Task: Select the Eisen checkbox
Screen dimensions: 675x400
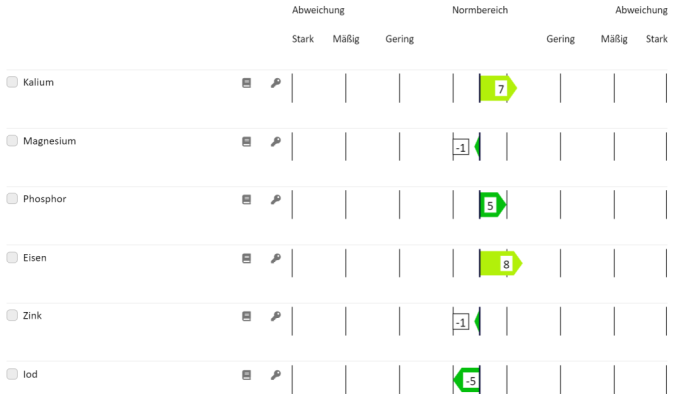Action: click(12, 258)
